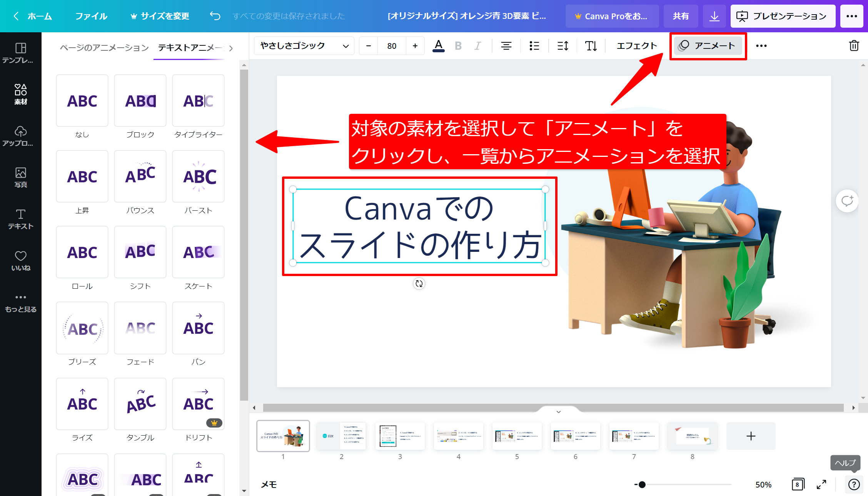
Task: Open the テキスト text panel
Action: [20, 219]
